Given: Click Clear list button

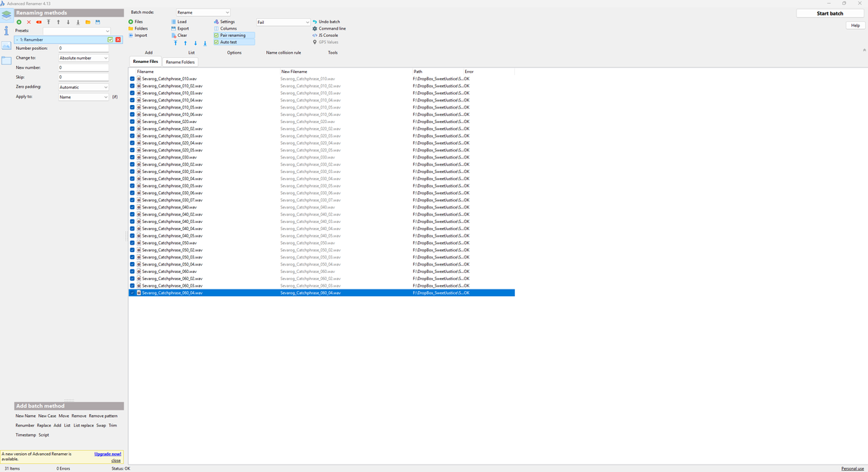Looking at the screenshot, I should click(x=179, y=35).
